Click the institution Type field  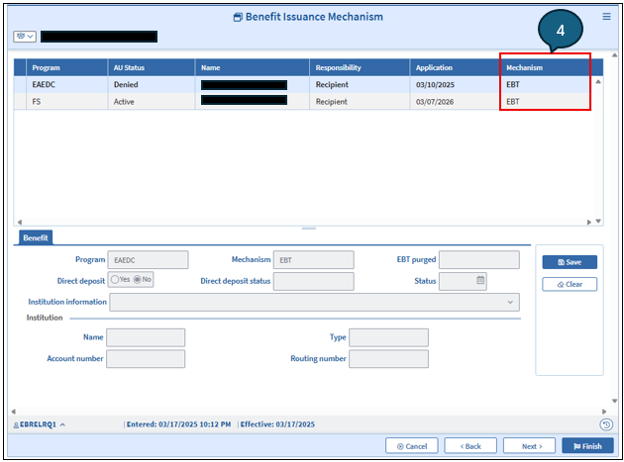pyautogui.click(x=389, y=337)
